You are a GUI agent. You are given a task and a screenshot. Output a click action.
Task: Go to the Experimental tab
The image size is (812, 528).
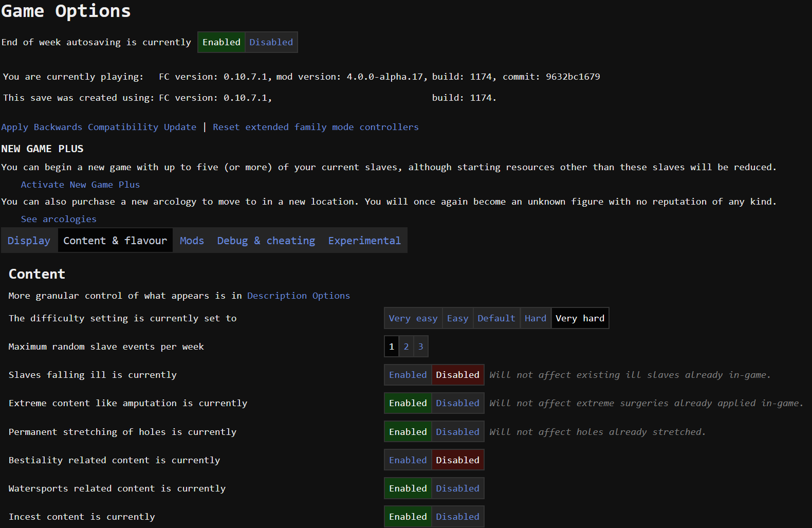(364, 241)
